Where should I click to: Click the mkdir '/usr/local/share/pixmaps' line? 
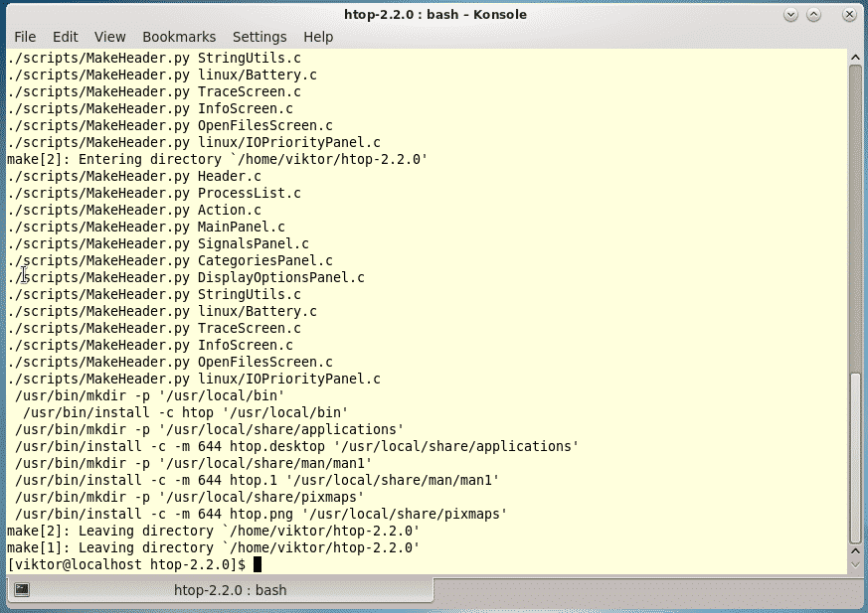point(189,497)
